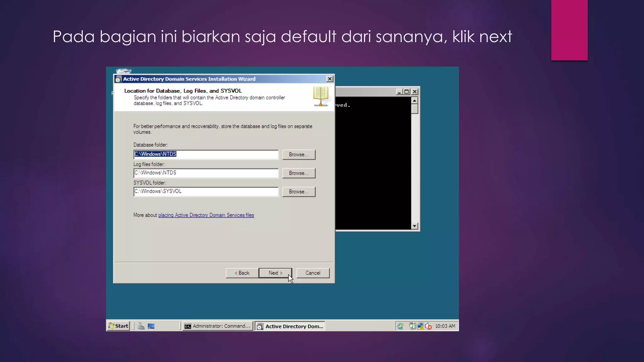Click Command Prompt scrollbar up arrow
This screenshot has width=644, height=362.
tap(414, 101)
